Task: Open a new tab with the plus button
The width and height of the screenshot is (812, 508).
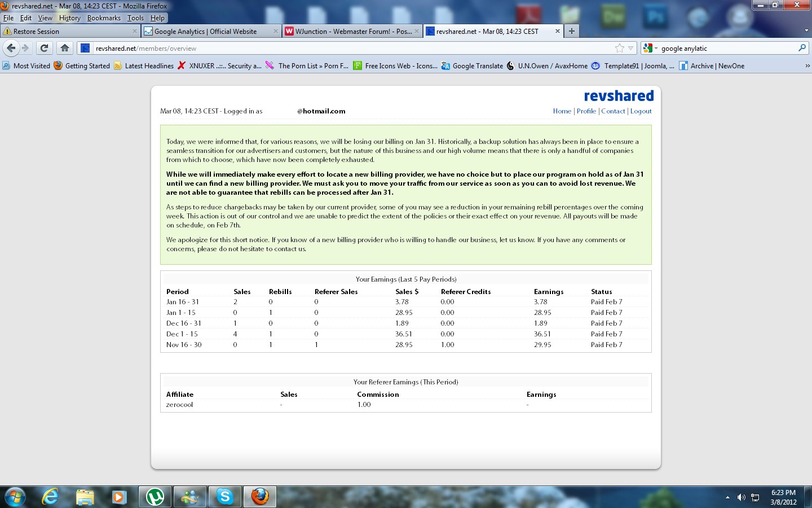Action: click(x=572, y=31)
